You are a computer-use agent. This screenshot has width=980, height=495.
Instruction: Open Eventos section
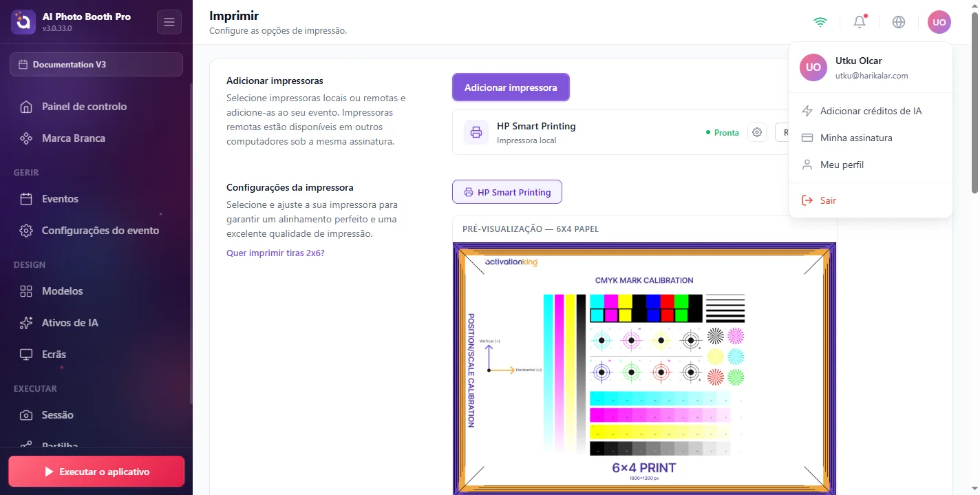click(96, 199)
